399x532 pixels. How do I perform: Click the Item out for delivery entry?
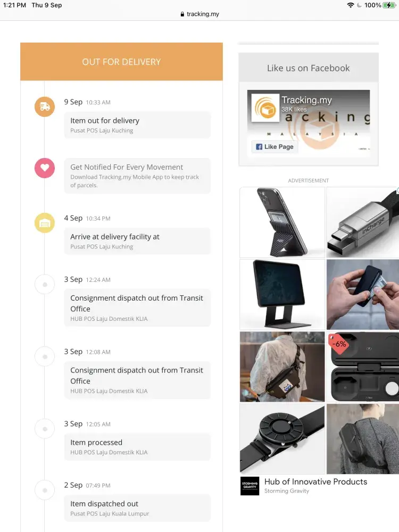click(x=137, y=125)
